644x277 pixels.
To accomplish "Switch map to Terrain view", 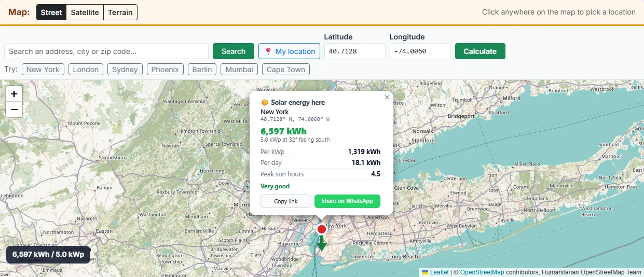I will coord(120,12).
